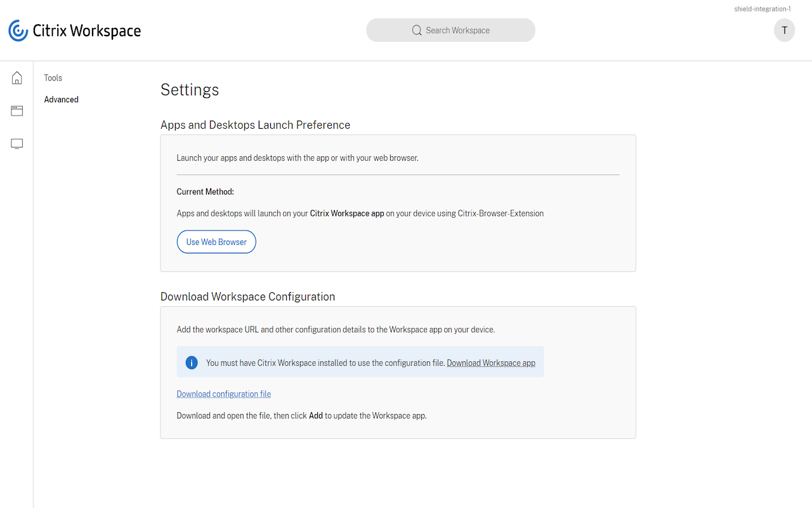Click the launch preference description text
Screen dimensions: 812x508
[298, 157]
